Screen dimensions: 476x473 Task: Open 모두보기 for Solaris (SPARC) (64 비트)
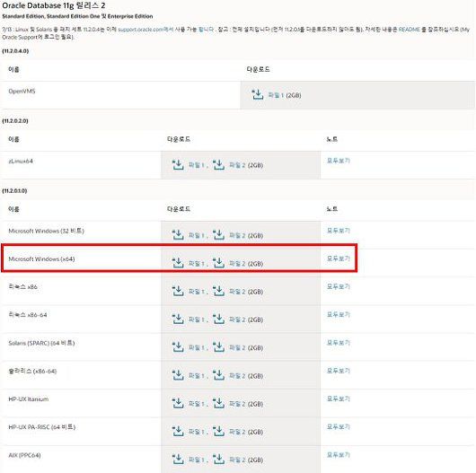[339, 343]
